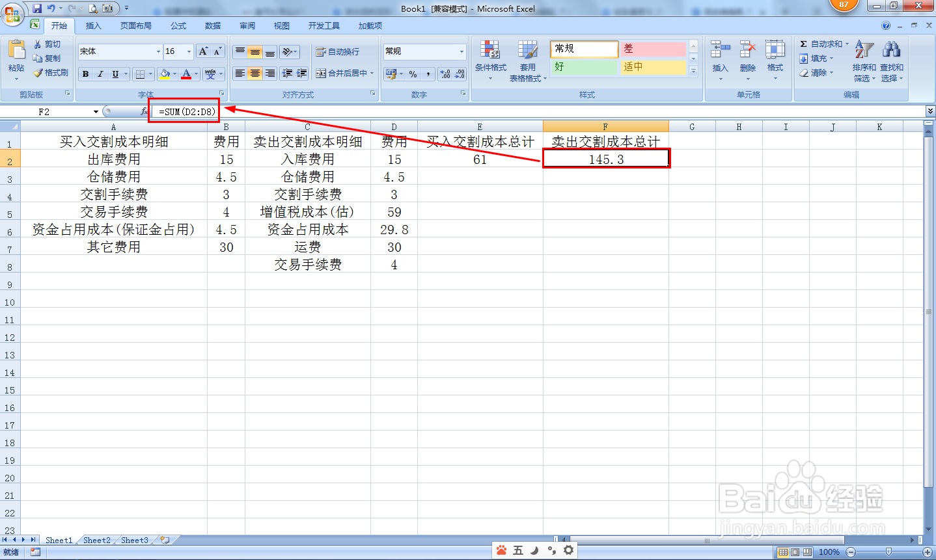Decrease decimal places
Screen dimensions: 936x560
[x=460, y=74]
